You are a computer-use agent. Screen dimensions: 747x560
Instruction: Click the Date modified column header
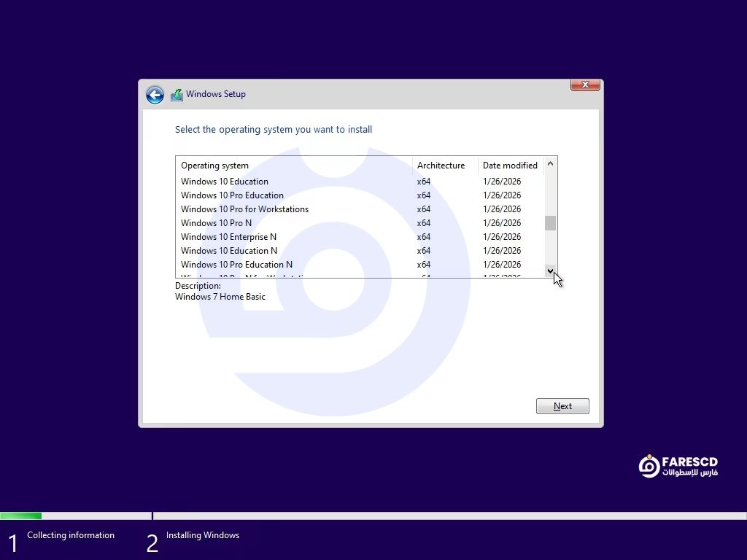(x=510, y=166)
